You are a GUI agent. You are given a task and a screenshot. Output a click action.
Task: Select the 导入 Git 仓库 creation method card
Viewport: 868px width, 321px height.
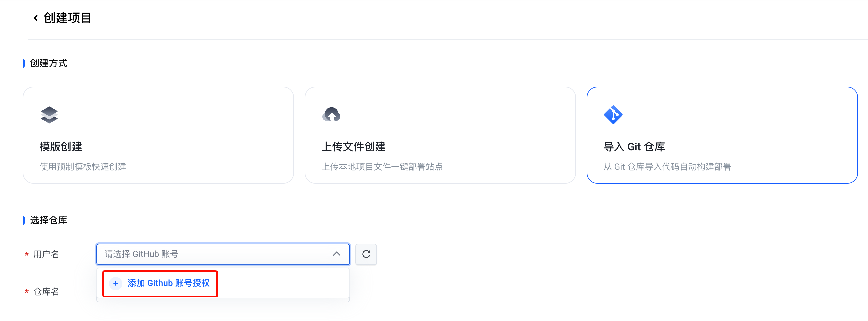pos(722,135)
